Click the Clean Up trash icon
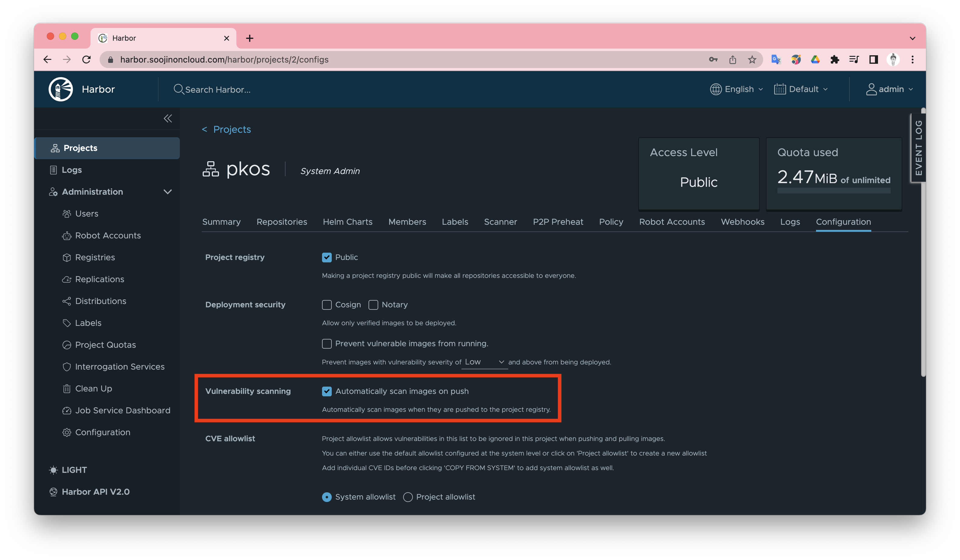The image size is (960, 560). click(x=67, y=389)
